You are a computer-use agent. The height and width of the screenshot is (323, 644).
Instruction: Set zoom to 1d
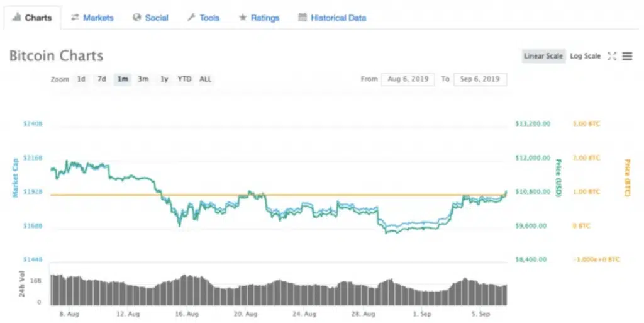(x=81, y=79)
